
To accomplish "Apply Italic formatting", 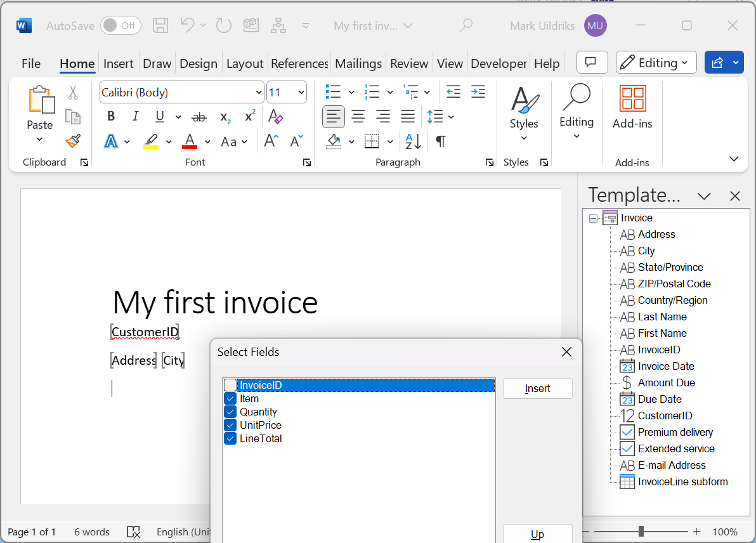I will [x=135, y=117].
